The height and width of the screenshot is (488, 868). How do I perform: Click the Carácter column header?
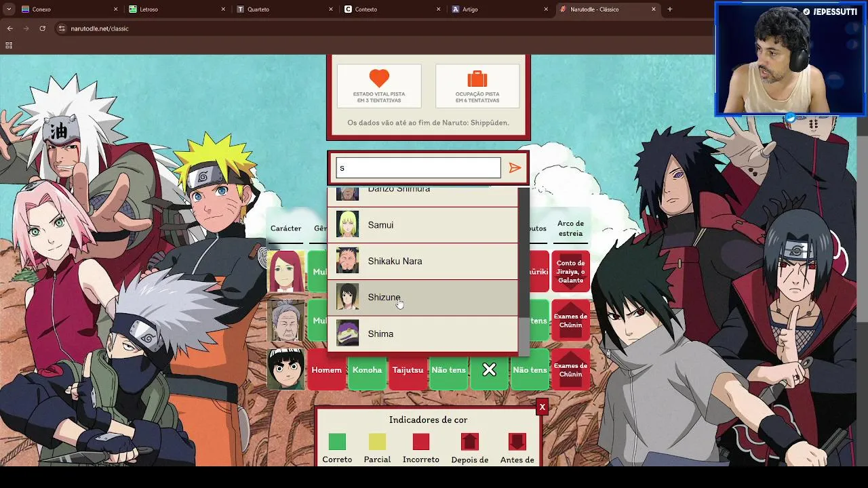click(285, 228)
